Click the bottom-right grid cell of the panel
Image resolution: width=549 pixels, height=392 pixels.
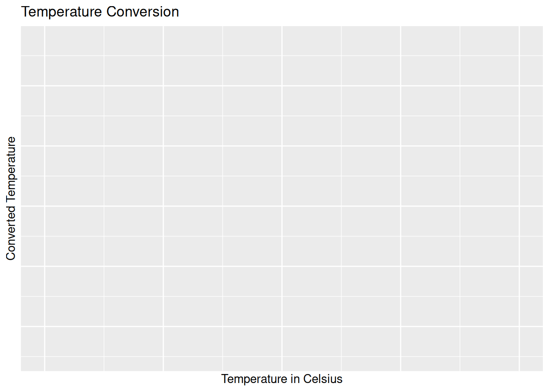(531, 364)
